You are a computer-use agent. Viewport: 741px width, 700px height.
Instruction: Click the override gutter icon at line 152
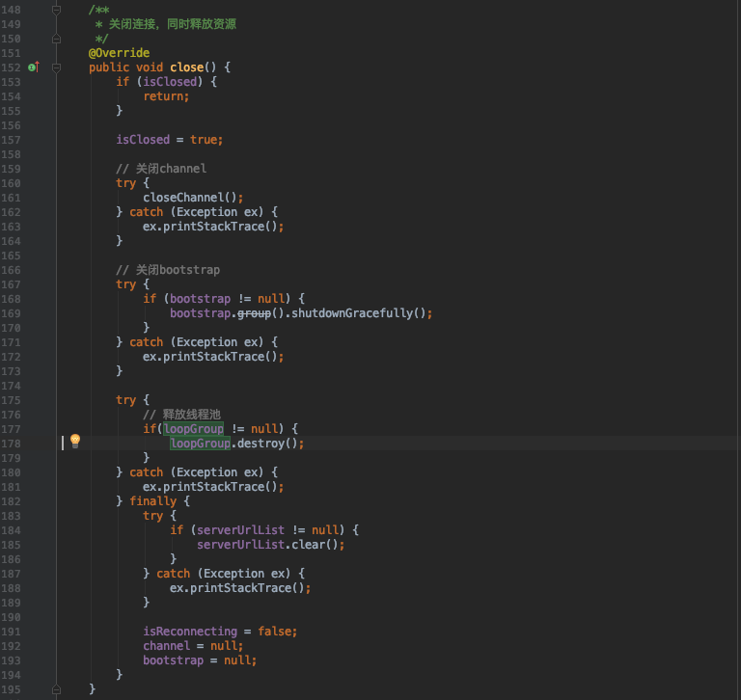pyautogui.click(x=34, y=67)
